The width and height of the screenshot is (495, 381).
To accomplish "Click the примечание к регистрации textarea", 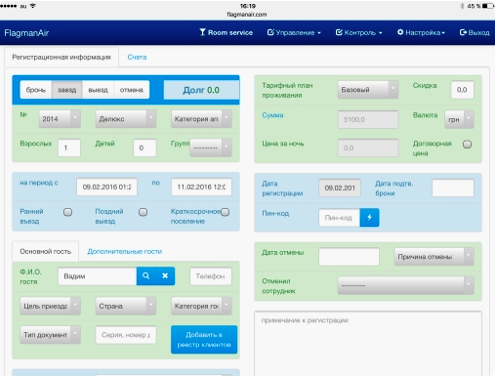I will tap(368, 345).
